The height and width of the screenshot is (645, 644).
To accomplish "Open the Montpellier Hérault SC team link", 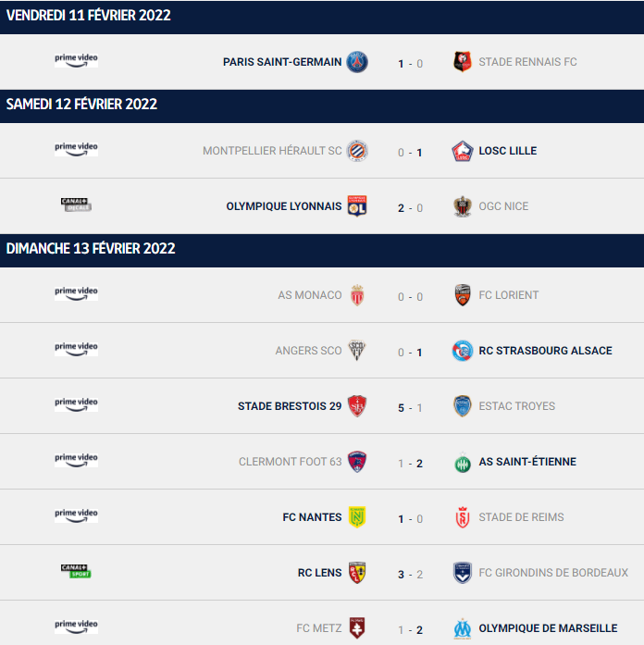I will pyautogui.click(x=272, y=151).
